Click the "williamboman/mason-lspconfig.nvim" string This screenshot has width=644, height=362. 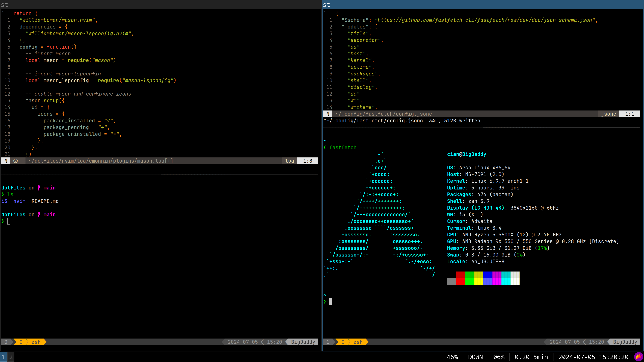click(78, 34)
